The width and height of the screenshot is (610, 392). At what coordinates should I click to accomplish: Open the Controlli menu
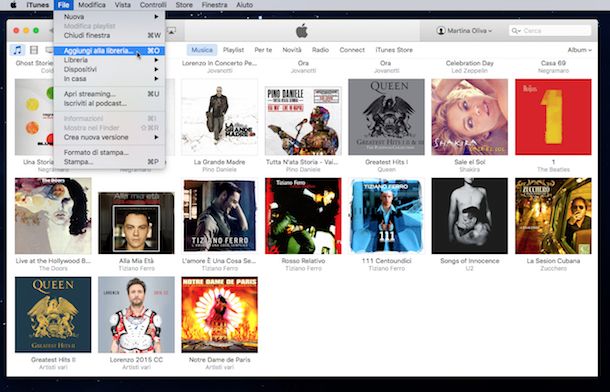153,5
